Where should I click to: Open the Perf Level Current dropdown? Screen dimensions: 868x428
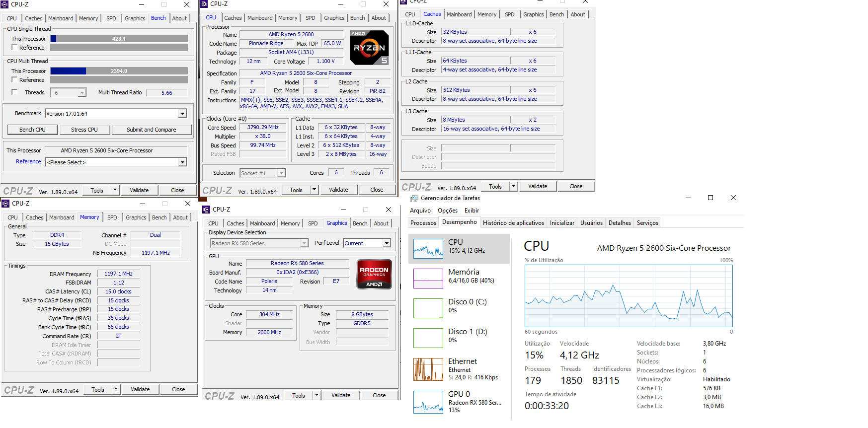pos(387,243)
